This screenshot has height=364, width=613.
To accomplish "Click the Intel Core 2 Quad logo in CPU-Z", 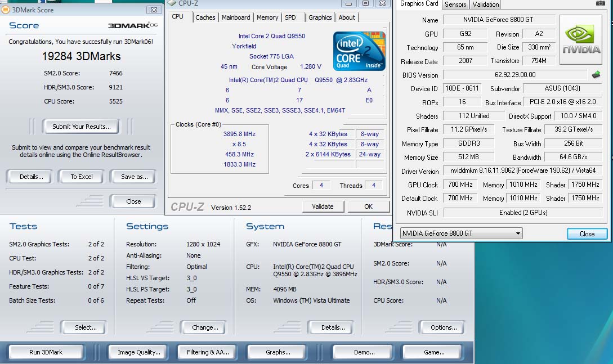I will click(x=359, y=51).
